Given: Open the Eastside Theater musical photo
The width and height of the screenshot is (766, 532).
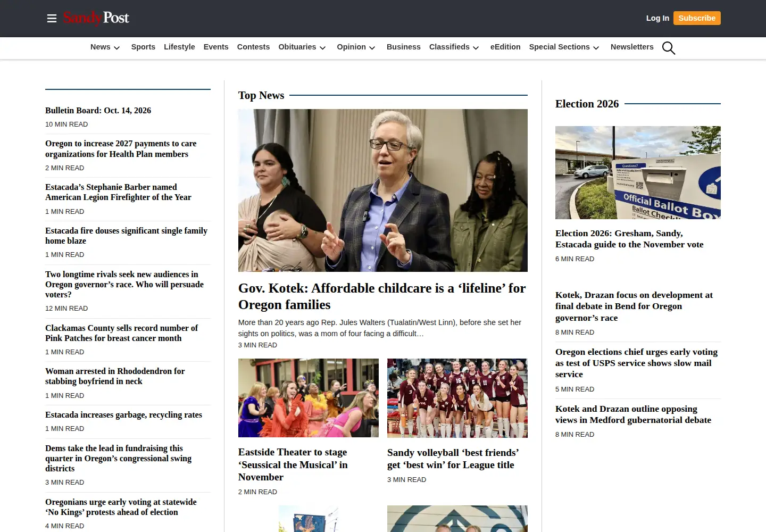Looking at the screenshot, I should coord(309,398).
